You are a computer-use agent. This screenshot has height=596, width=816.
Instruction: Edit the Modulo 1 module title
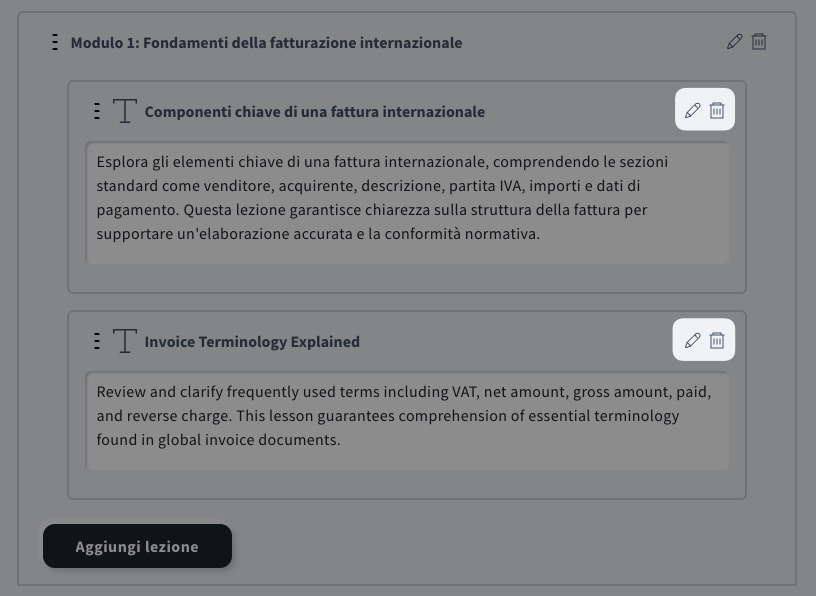[735, 42]
